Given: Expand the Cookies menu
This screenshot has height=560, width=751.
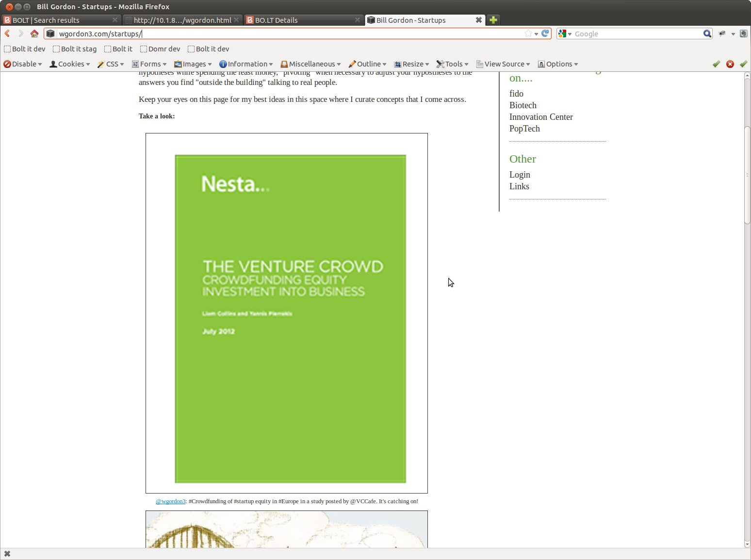Looking at the screenshot, I should 70,64.
